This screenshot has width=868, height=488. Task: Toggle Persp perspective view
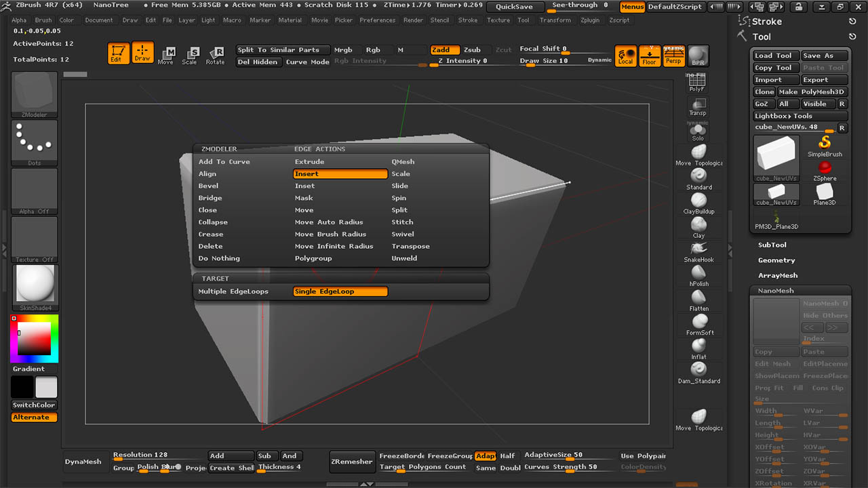673,56
